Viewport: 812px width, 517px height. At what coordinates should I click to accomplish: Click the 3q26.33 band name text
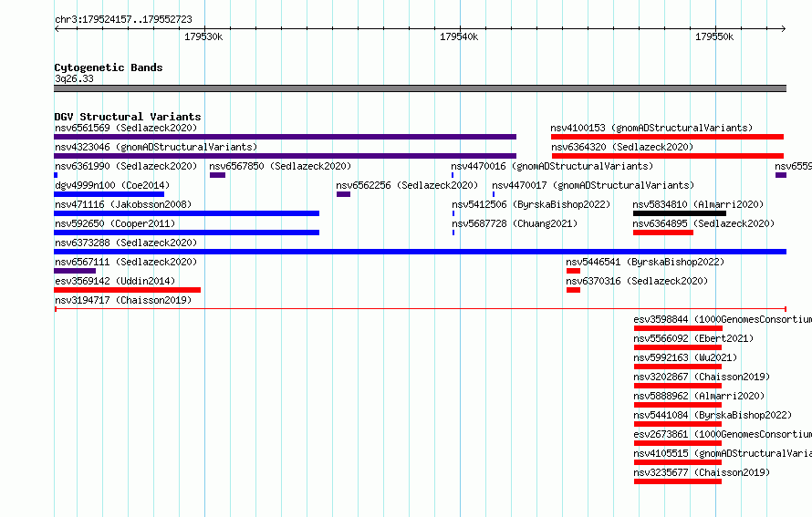point(74,78)
